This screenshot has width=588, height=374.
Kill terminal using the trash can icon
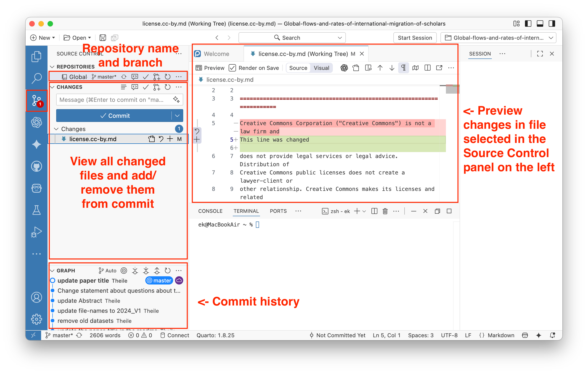coord(385,211)
